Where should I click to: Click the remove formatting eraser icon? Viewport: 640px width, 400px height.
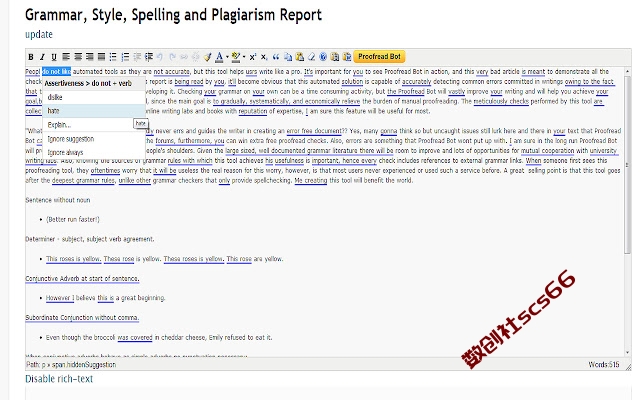pos(311,57)
